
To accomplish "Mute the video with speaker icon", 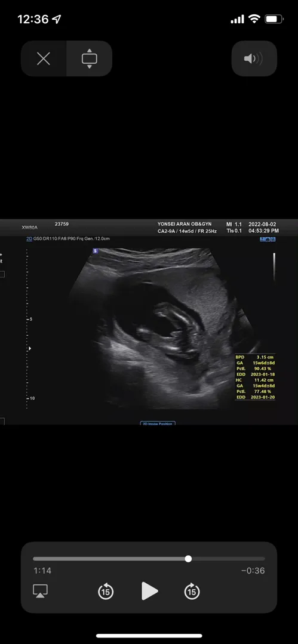I will tap(254, 58).
